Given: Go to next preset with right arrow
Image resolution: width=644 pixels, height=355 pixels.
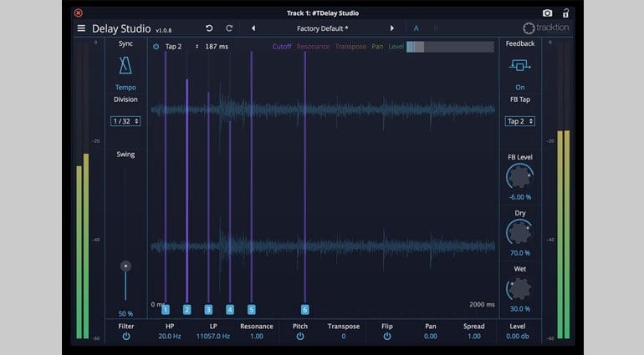Looking at the screenshot, I should [x=391, y=28].
